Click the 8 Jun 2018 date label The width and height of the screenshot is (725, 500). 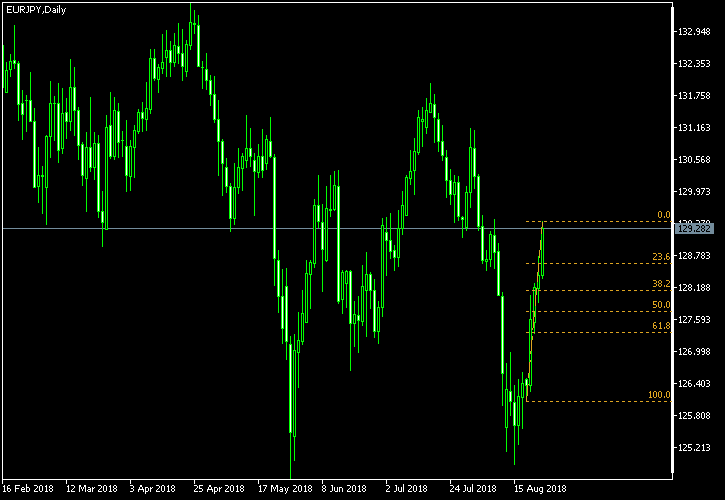point(344,488)
